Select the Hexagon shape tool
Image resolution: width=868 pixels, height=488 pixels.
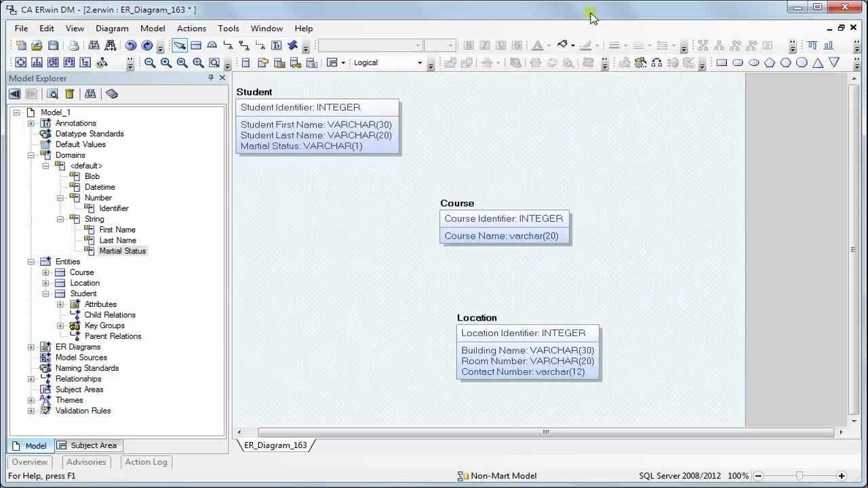[786, 62]
